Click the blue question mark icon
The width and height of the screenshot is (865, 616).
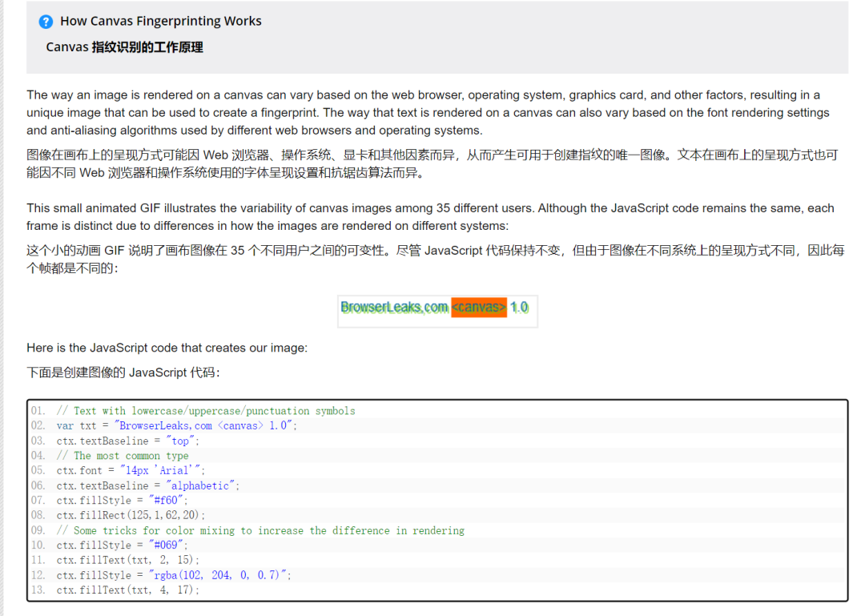point(46,22)
